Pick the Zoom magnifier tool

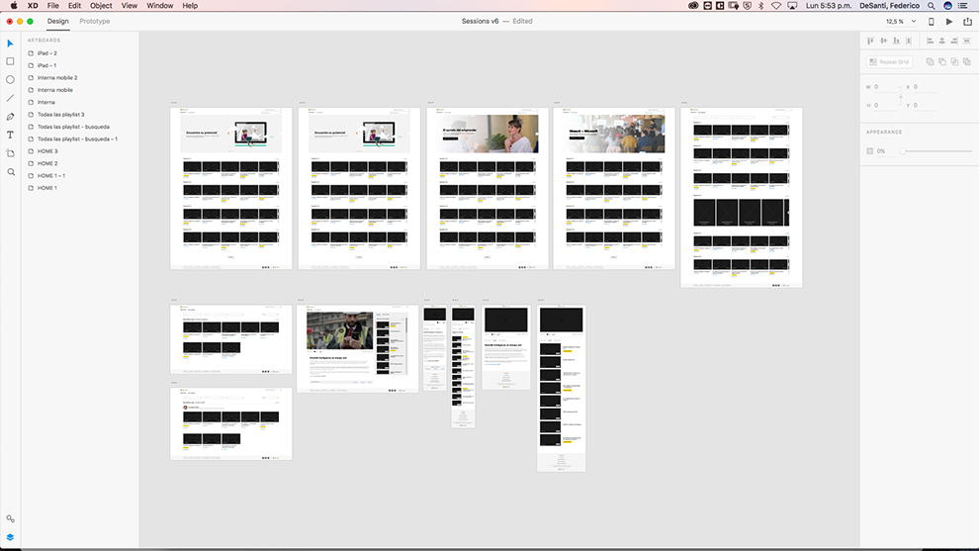click(11, 172)
